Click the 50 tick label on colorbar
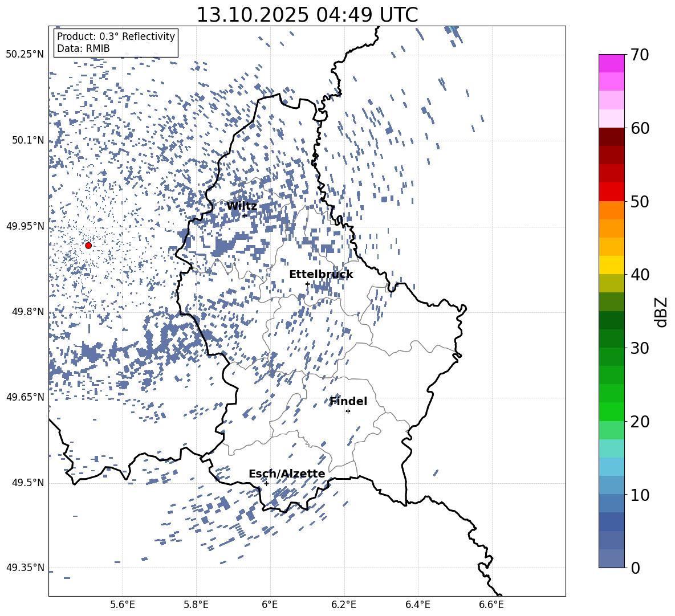 (640, 201)
